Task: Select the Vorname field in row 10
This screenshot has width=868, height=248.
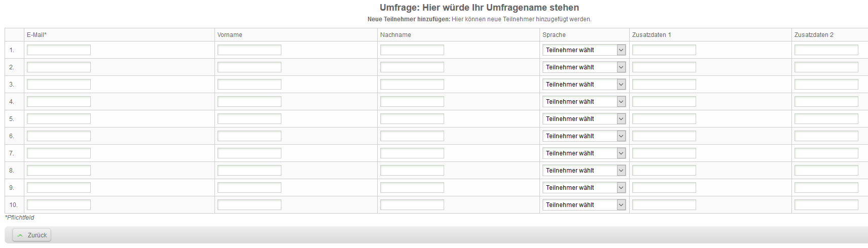Action: coord(249,205)
